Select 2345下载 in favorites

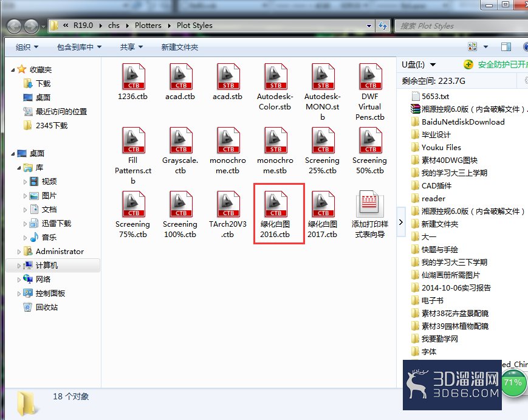[52, 126]
